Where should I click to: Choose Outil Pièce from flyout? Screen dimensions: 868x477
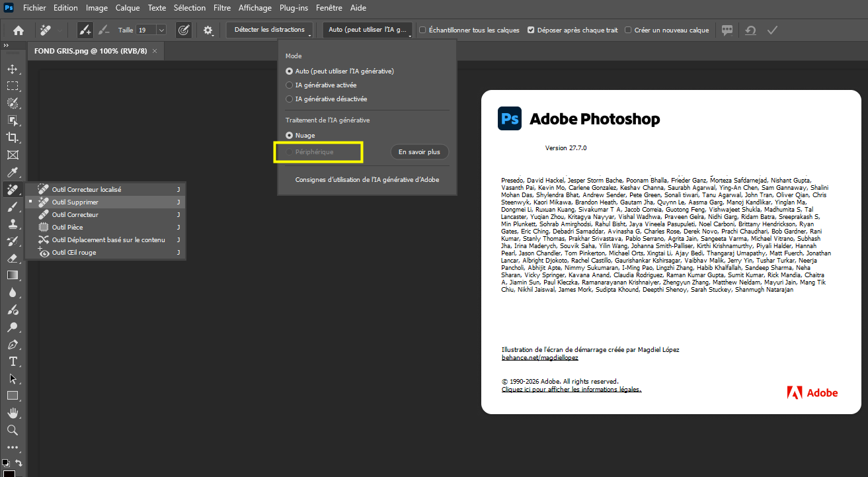tap(106, 227)
